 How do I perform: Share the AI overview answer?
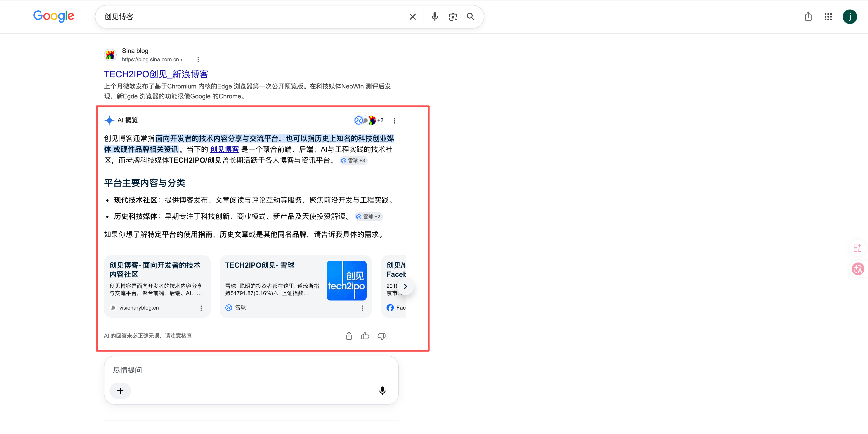click(349, 336)
